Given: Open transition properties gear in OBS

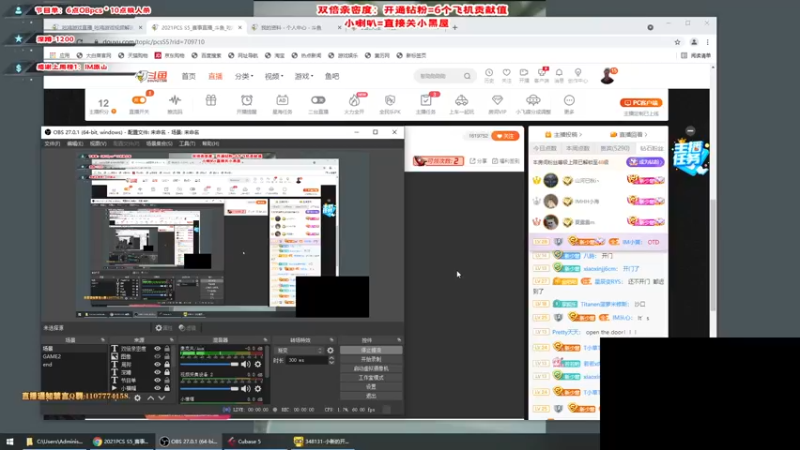Looking at the screenshot, I should [330, 351].
